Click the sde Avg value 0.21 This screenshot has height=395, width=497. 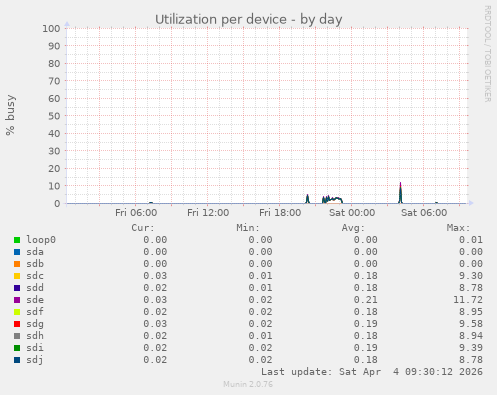coord(366,300)
